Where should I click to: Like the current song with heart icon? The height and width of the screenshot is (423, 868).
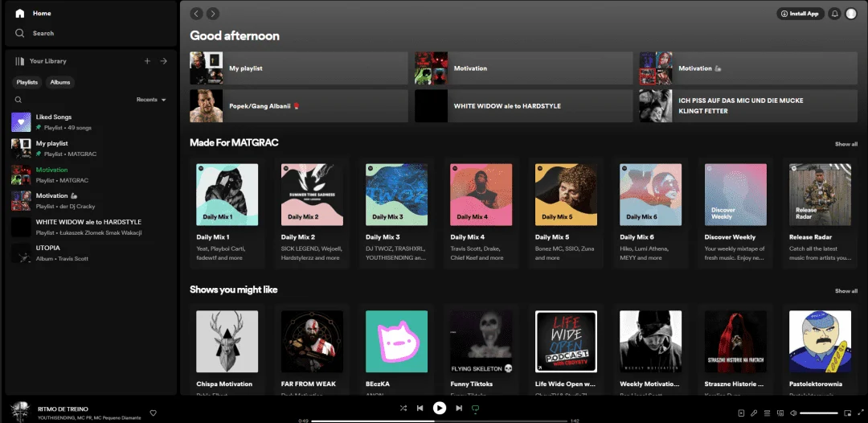click(x=154, y=413)
